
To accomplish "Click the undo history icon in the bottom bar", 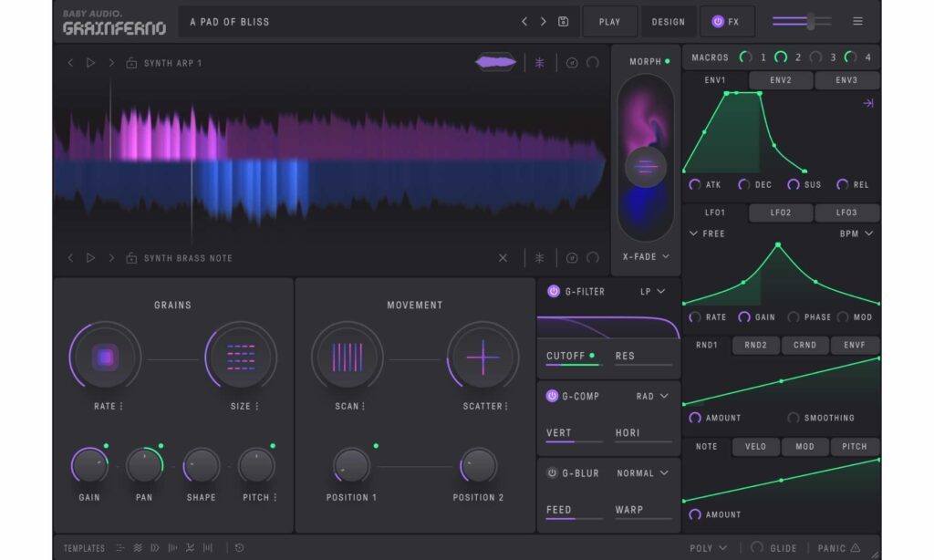I will [x=239, y=548].
